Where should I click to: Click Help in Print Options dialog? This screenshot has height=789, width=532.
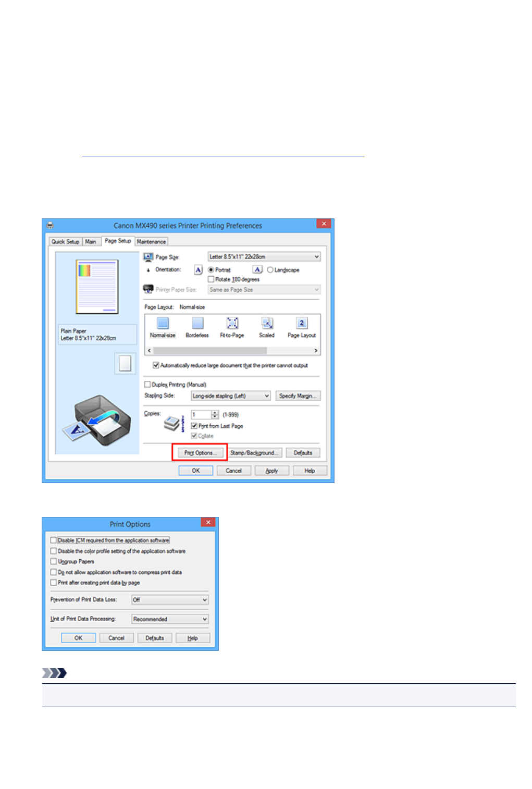pos(193,638)
